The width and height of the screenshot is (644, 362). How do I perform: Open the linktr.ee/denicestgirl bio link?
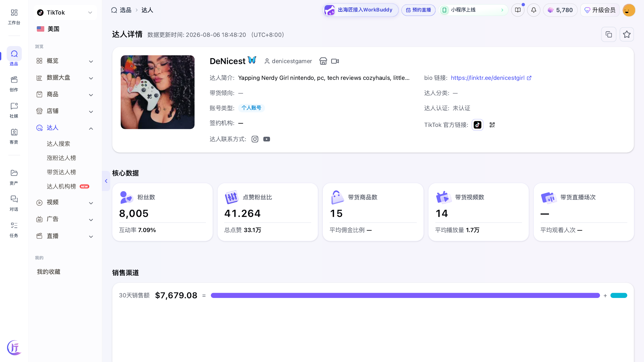coord(491,78)
